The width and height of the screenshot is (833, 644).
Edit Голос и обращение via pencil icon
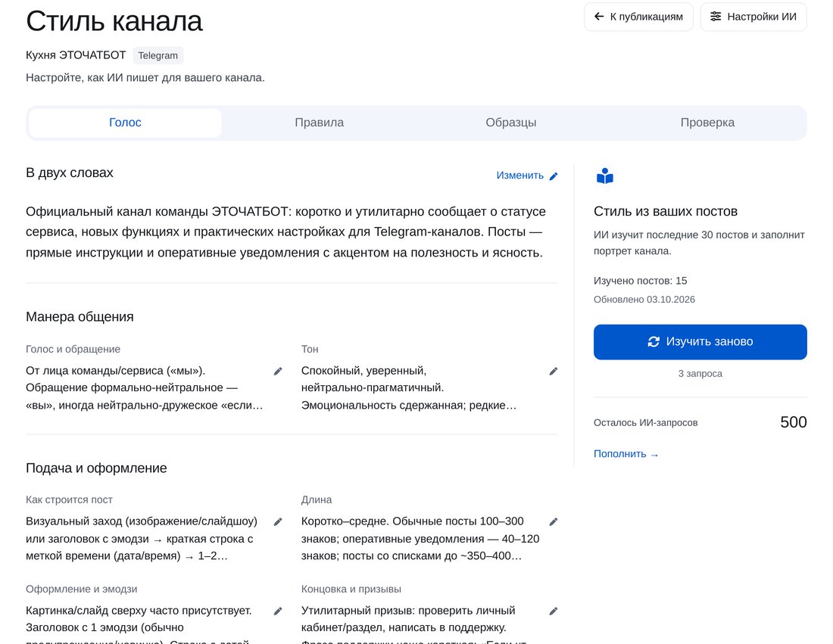(278, 371)
